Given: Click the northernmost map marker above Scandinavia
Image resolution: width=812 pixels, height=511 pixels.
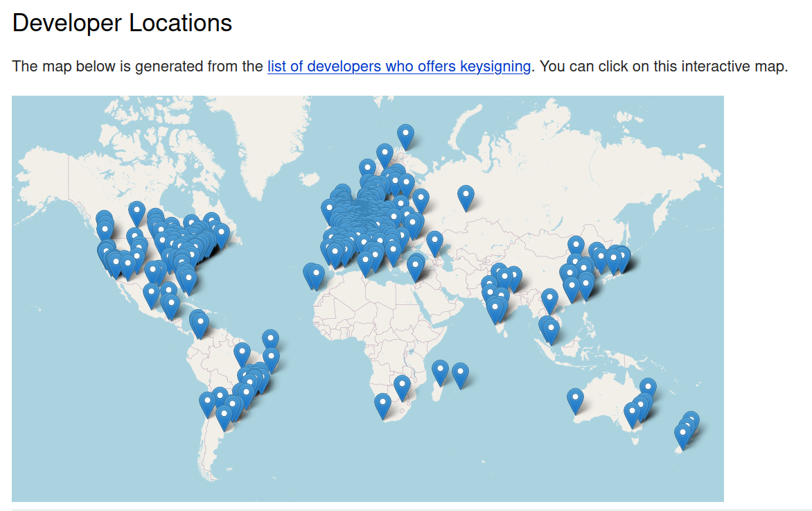Looking at the screenshot, I should pos(405,135).
